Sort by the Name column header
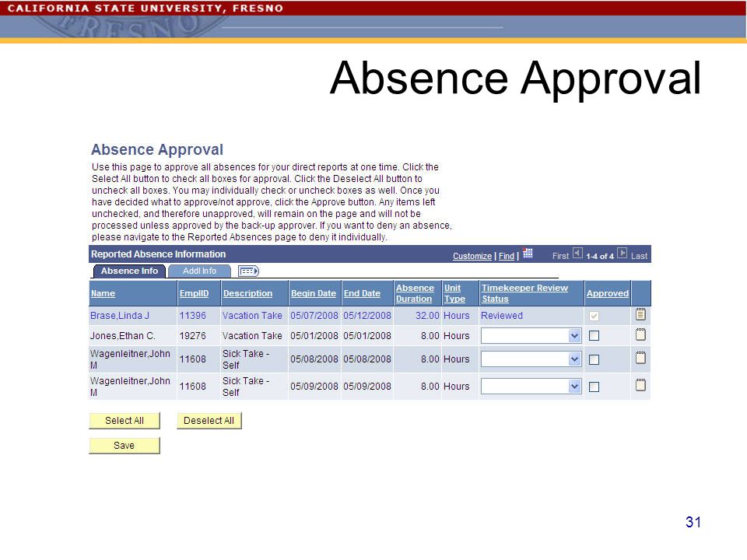This screenshot has width=747, height=560. pos(103,293)
